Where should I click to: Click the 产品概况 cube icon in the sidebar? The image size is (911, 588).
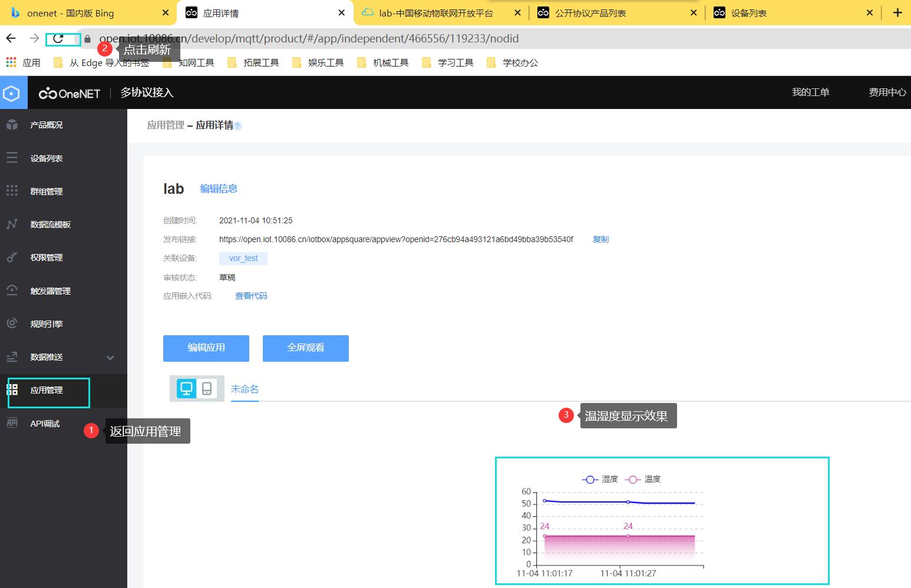point(12,125)
